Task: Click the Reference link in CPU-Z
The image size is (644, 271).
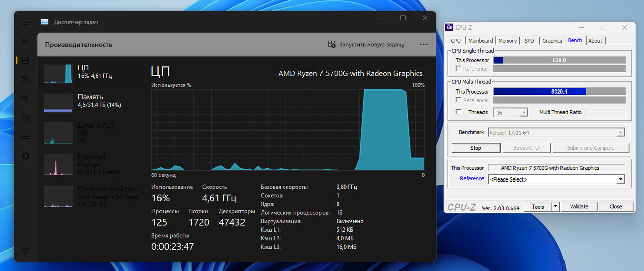Action: pyautogui.click(x=472, y=179)
